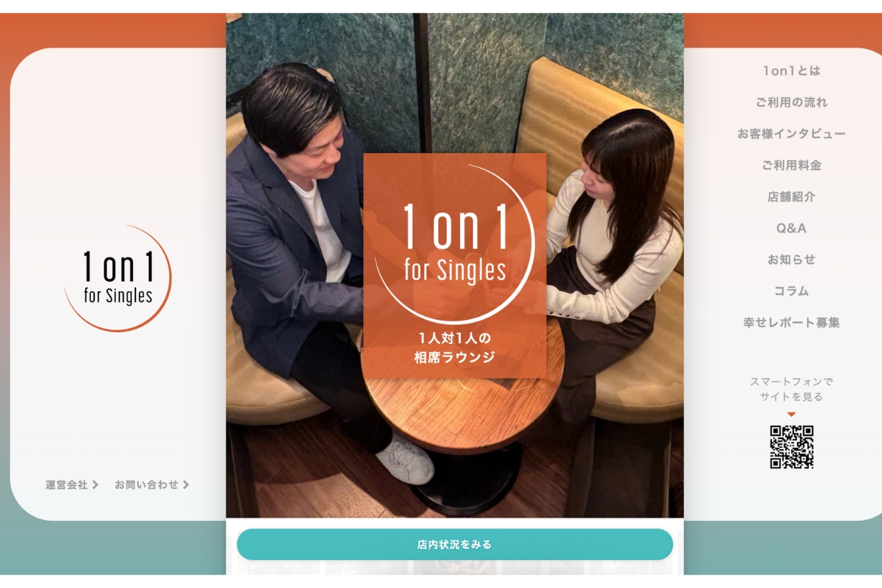
Task: Click the QR code image
Action: 792,447
